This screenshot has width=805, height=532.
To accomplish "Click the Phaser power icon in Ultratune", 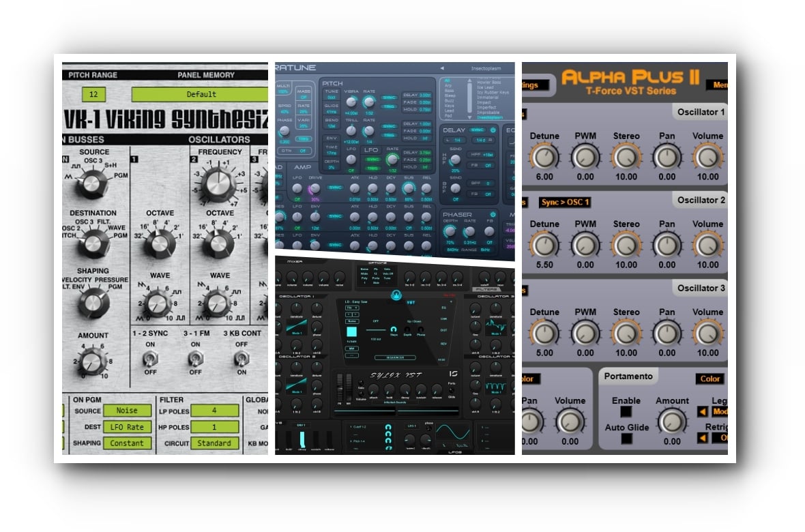I will click(x=493, y=214).
